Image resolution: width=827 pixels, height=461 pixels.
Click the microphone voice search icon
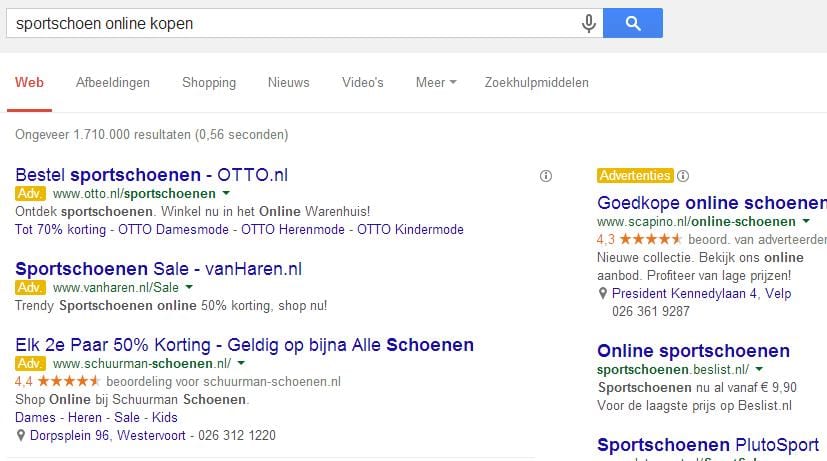589,23
